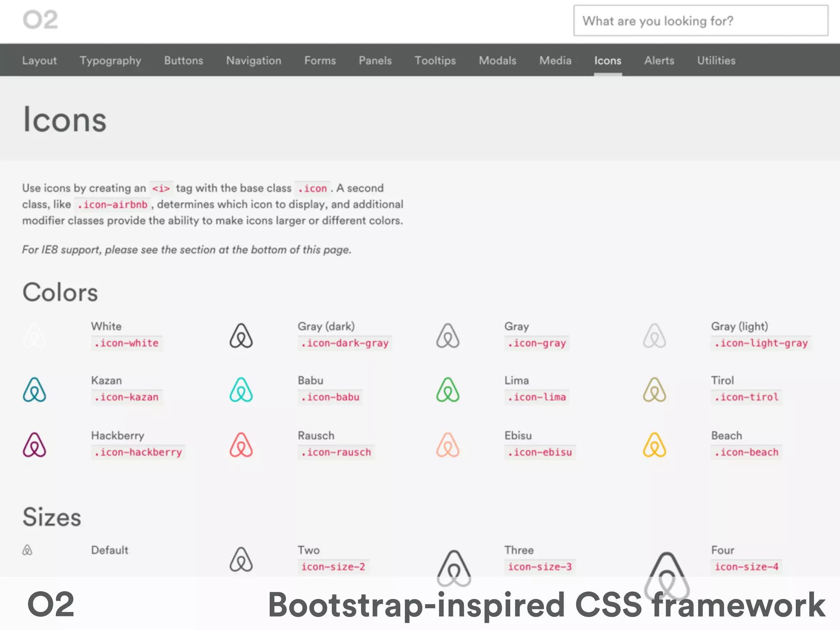Focus the 'What are you looking for?' search box
840x630 pixels.
click(x=701, y=21)
